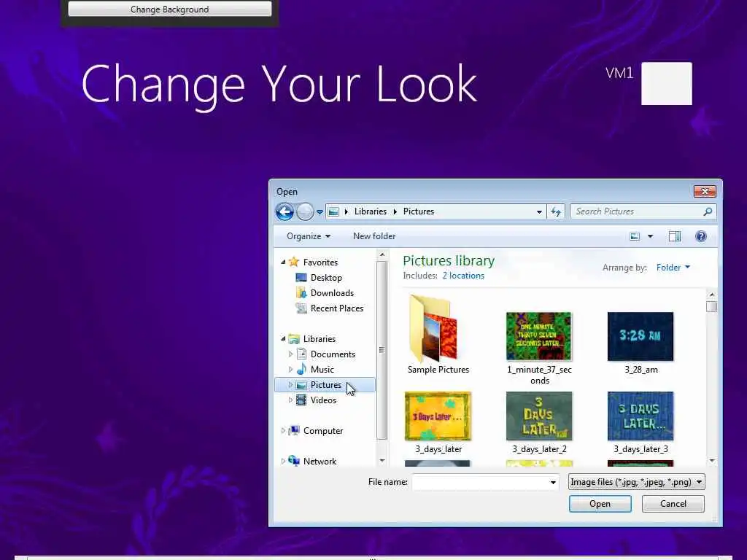Open the Arrange by Folder dropdown
The height and width of the screenshot is (560, 747).
coord(673,268)
